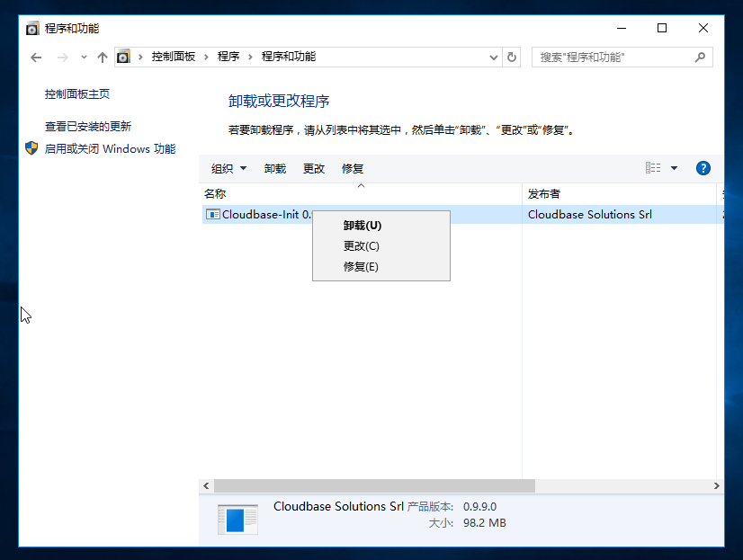Expand chevron after 控制面板 breadcrumb
This screenshot has width=743, height=560.
206,58
